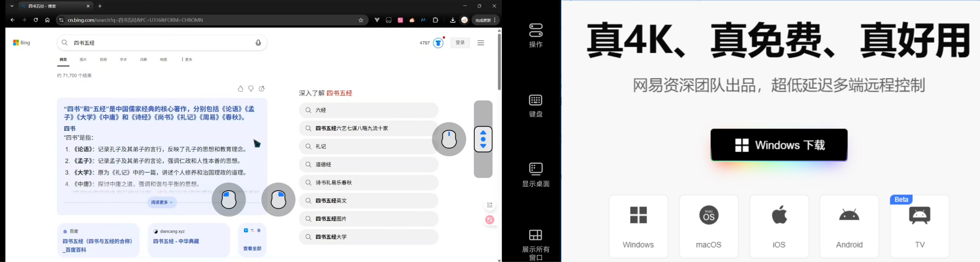Tap the remote-control left mouse button icon
Image resolution: width=980 pixels, height=262 pixels.
229,200
